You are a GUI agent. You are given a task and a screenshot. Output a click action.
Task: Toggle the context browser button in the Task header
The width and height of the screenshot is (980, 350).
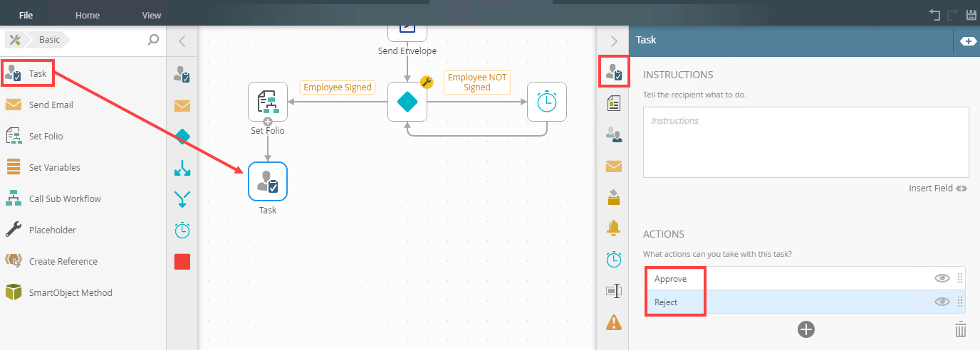click(968, 41)
